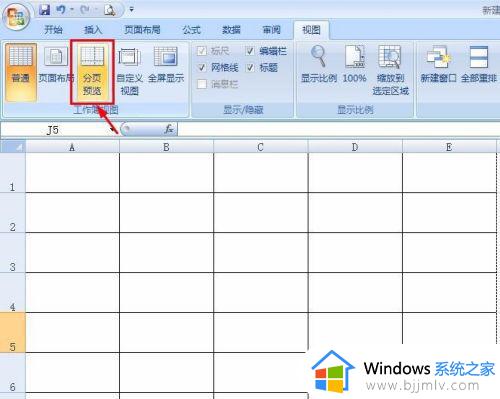
Task: Open the Customize Quick Access Toolbar dropdown
Action: pos(131,10)
